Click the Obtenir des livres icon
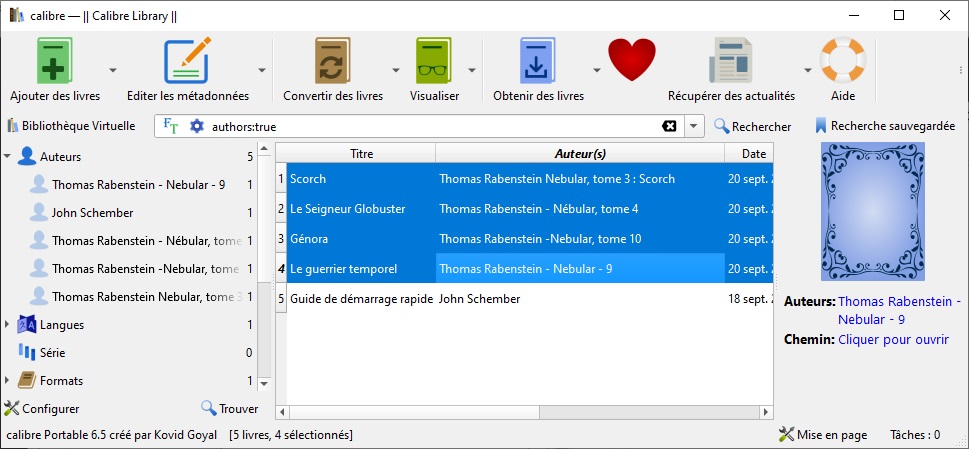Image resolution: width=969 pixels, height=449 pixels. tap(538, 62)
